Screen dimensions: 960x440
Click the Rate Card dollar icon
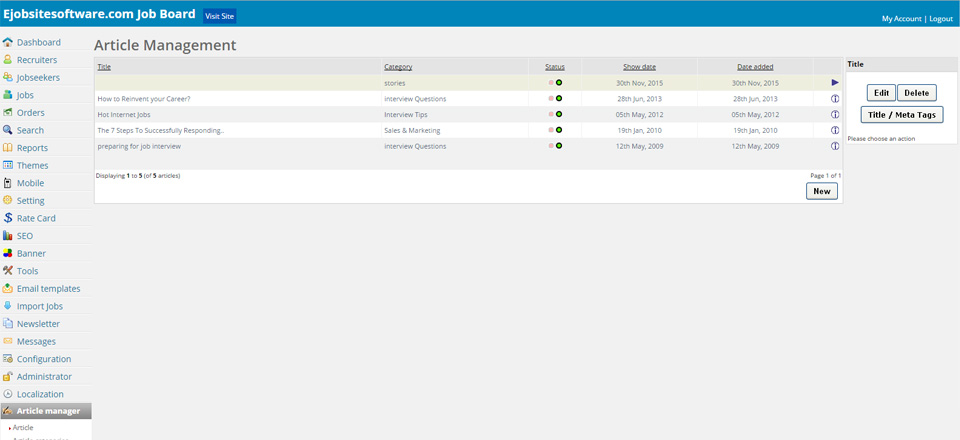click(7, 218)
